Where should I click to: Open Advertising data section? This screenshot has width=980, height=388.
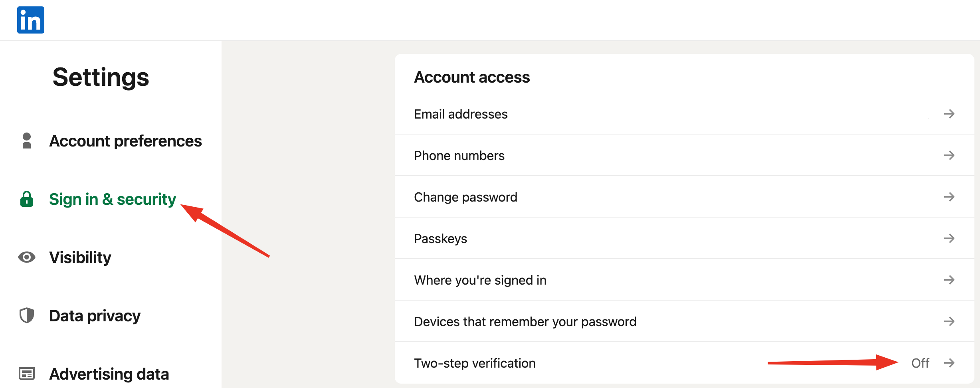tap(109, 374)
